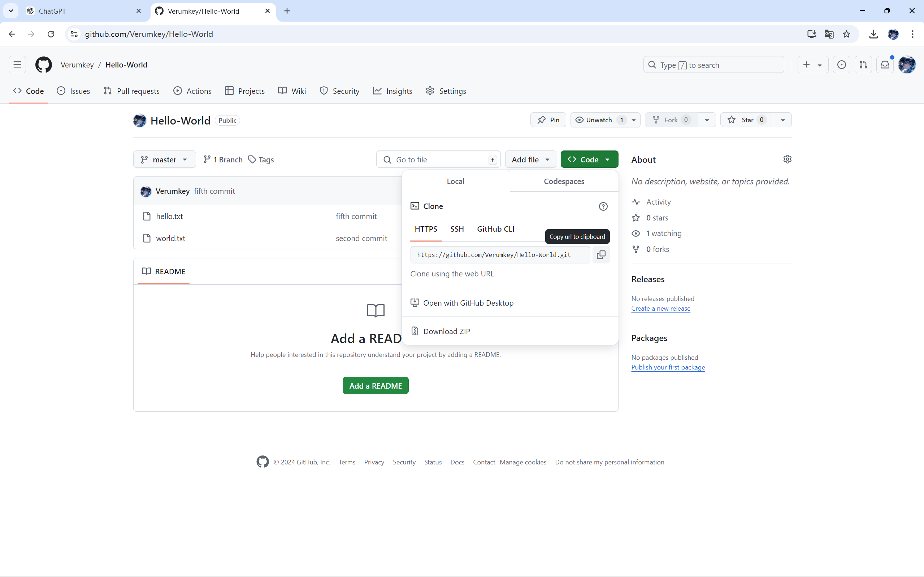Open the Pull requests shortcut icon in header
924x577 pixels.
click(863, 65)
